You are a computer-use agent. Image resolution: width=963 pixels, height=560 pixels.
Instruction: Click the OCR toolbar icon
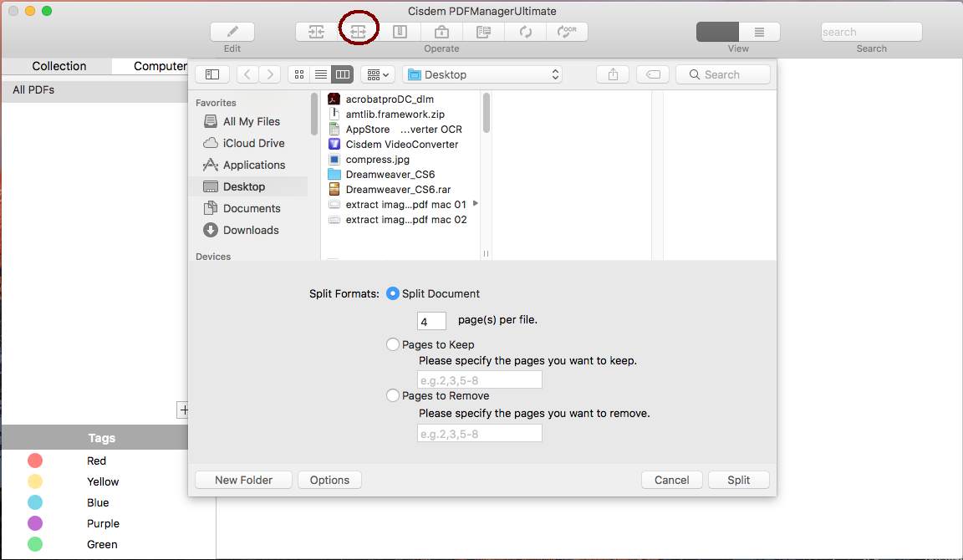tap(567, 32)
